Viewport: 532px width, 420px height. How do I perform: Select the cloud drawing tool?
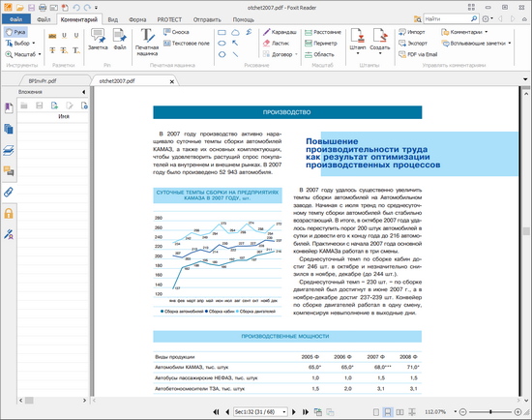[235, 33]
